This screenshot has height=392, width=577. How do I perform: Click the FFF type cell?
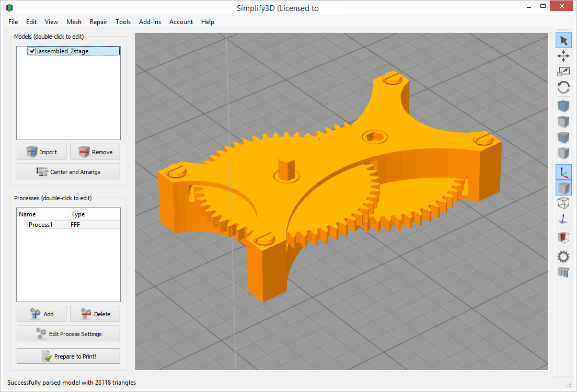(75, 225)
